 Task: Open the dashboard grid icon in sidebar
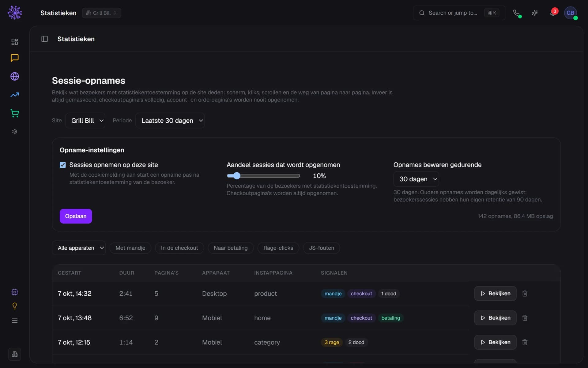pyautogui.click(x=15, y=42)
